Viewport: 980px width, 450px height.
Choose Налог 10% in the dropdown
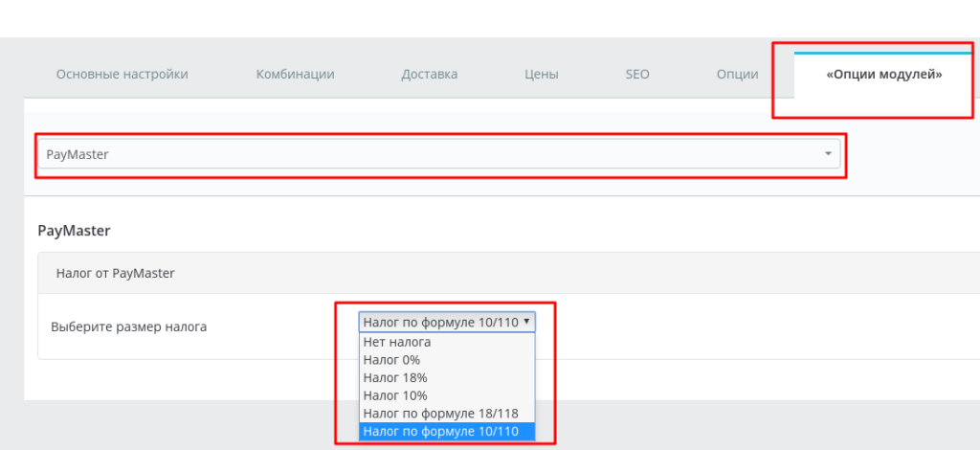(394, 395)
